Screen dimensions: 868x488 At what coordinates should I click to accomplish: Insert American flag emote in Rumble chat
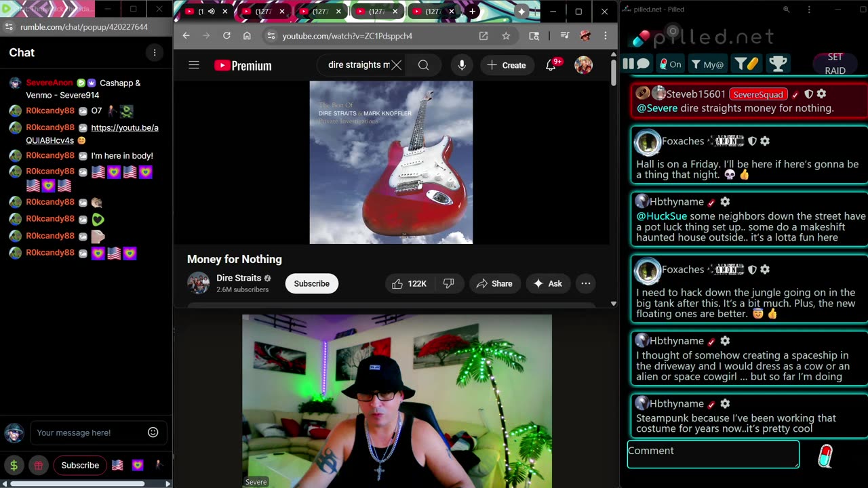[x=118, y=465]
